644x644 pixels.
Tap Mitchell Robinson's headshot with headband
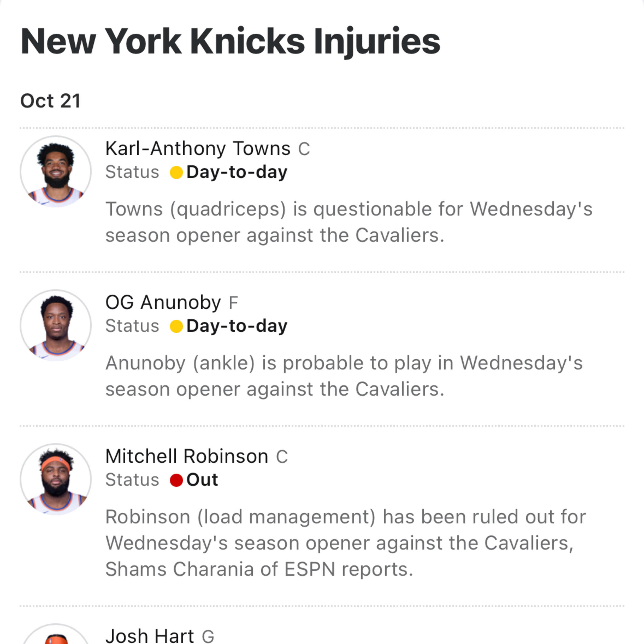click(56, 479)
